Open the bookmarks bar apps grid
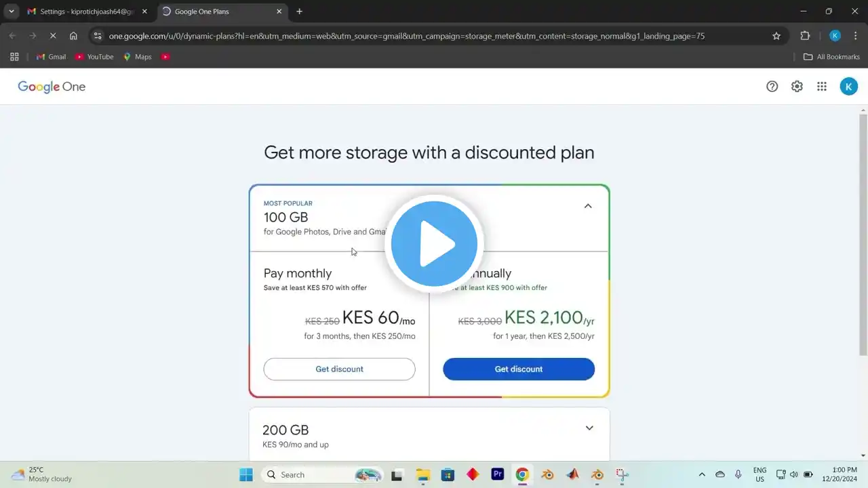The width and height of the screenshot is (868, 488). [x=14, y=57]
